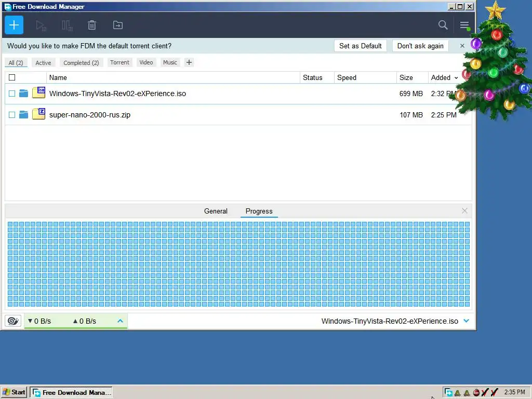The image size is (532, 399).
Task: Select Windows-TinyVista-Rev02-eXPerience.iso file name in list
Action: coord(117,94)
